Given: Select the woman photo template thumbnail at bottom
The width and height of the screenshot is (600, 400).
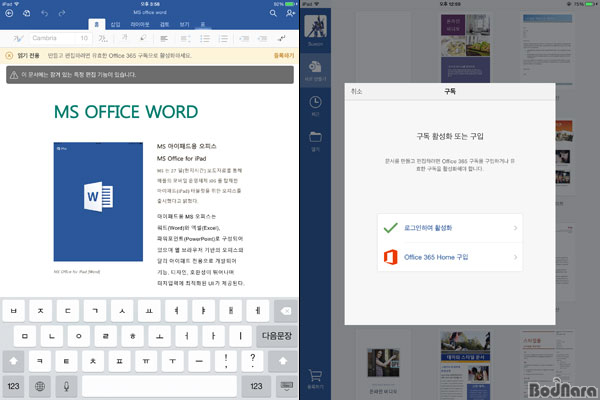Looking at the screenshot, I should click(x=383, y=362).
